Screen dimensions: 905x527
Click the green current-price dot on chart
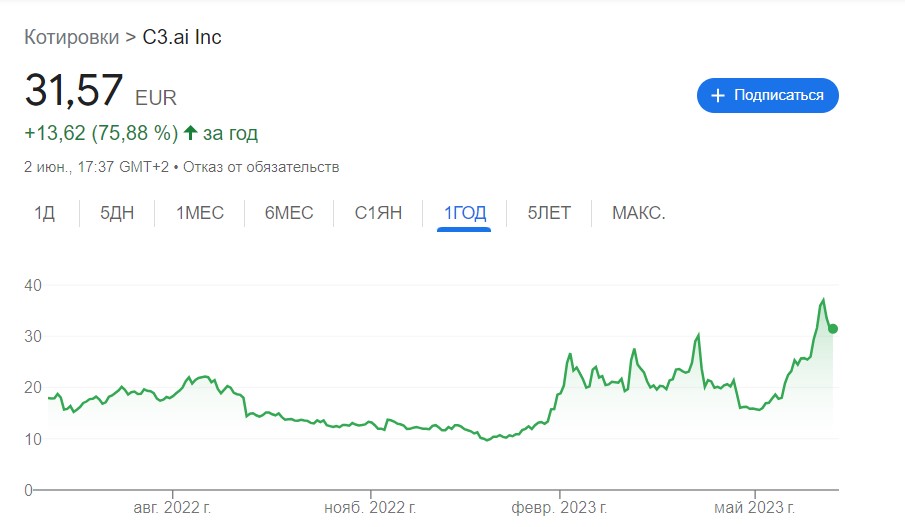click(x=832, y=328)
